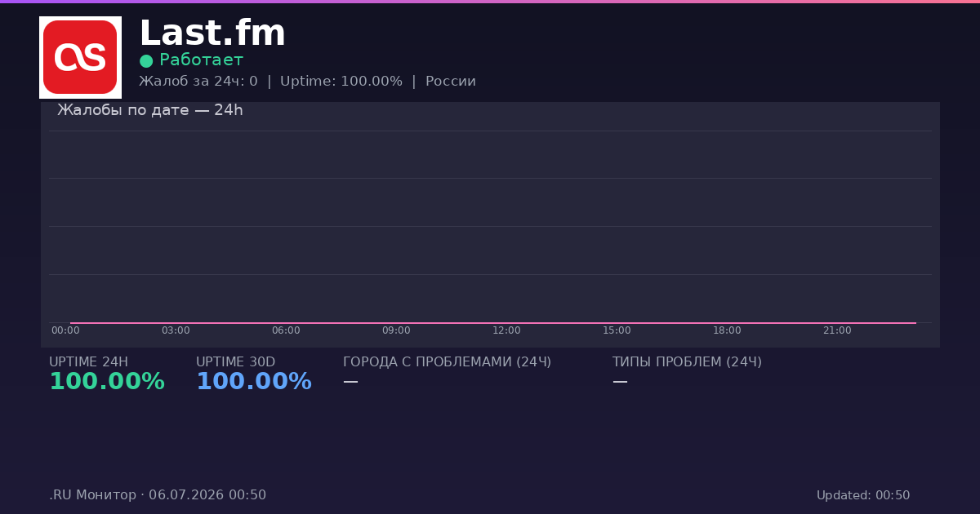The image size is (980, 514).
Task: Click the '.RU Монитор · 06.07.2026 00:50' footer
Action: [158, 495]
